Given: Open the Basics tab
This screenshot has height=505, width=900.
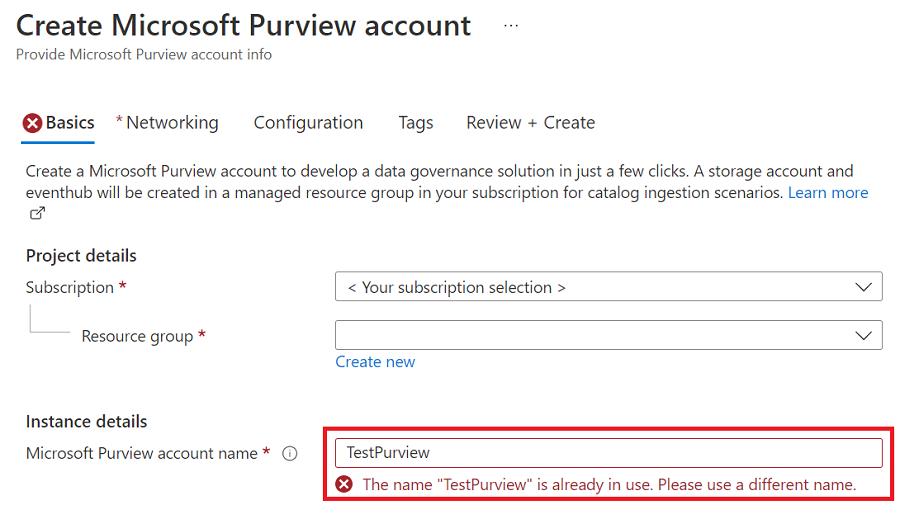Looking at the screenshot, I should coord(70,123).
